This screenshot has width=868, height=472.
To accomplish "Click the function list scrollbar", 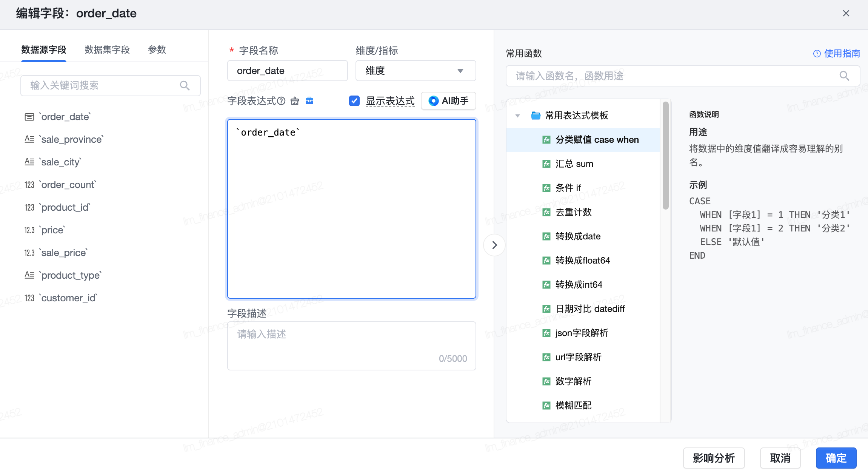I will [x=666, y=156].
